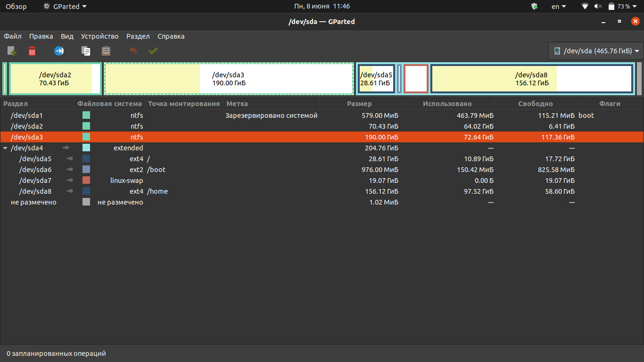Open the en keyboard layout dropdown
The image size is (644, 362).
click(559, 7)
